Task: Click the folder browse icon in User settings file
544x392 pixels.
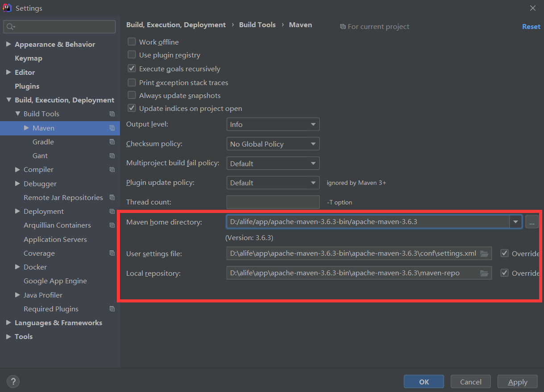Action: (x=484, y=254)
